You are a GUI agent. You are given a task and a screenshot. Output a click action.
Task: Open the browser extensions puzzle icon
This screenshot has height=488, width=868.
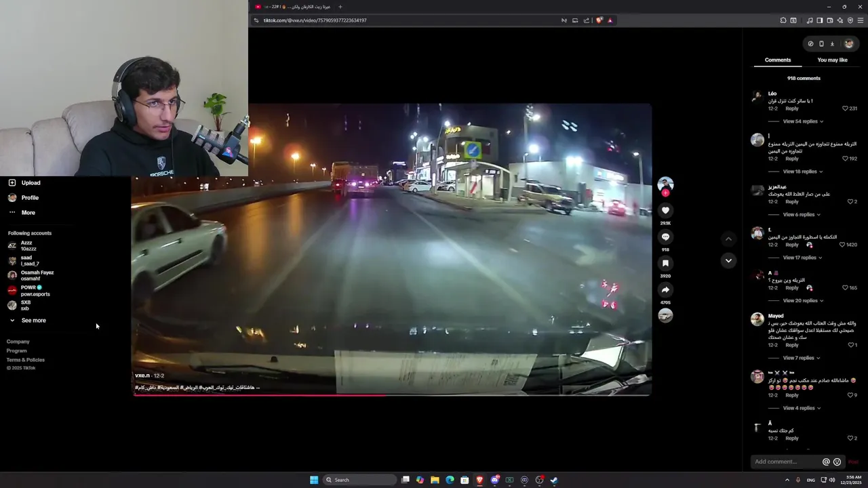pyautogui.click(x=783, y=20)
